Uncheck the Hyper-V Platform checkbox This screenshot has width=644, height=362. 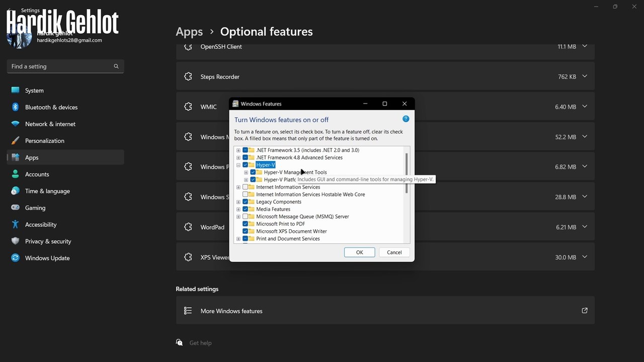[253, 179]
